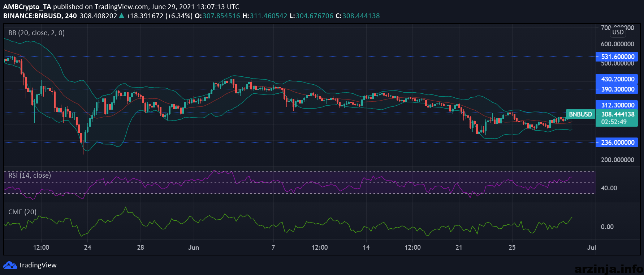
Task: Click the TradingView text link at bottom
Action: click(x=38, y=265)
